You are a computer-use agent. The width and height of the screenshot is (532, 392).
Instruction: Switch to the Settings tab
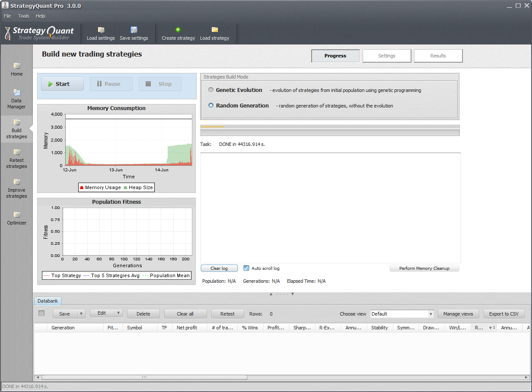tap(387, 56)
